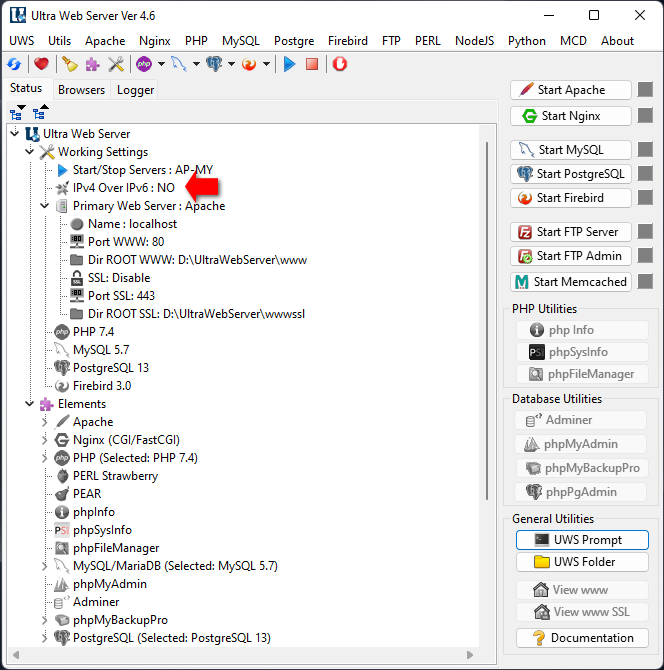This screenshot has height=670, width=664.
Task: Toggle the MySQL status indicator square
Action: (x=645, y=150)
